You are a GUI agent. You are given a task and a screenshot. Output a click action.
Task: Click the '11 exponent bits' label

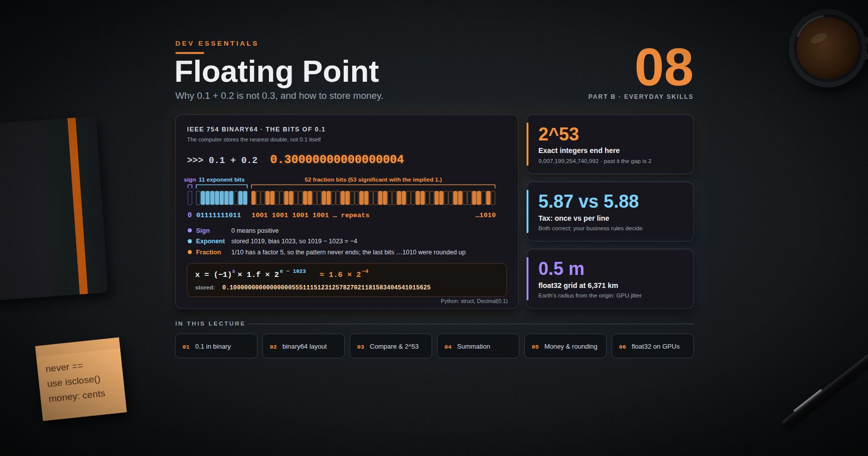pyautogui.click(x=221, y=180)
